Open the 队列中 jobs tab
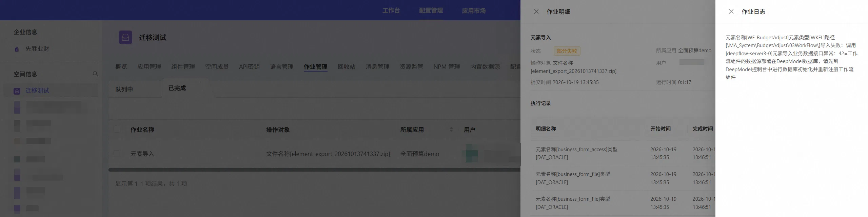The height and width of the screenshot is (217, 868). pyautogui.click(x=124, y=89)
